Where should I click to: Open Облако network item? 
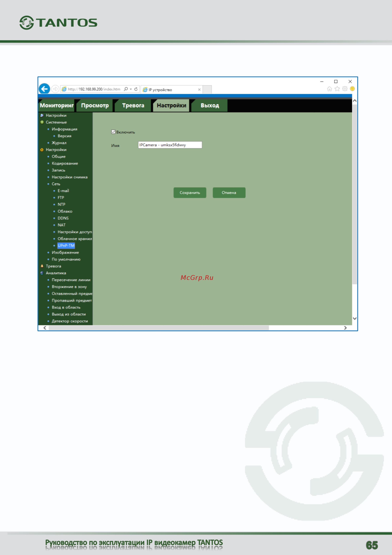click(65, 211)
